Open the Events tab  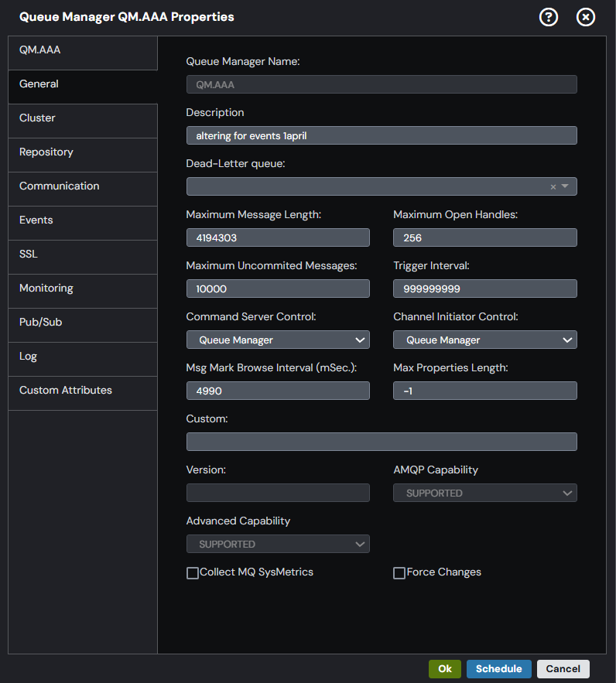tap(83, 223)
